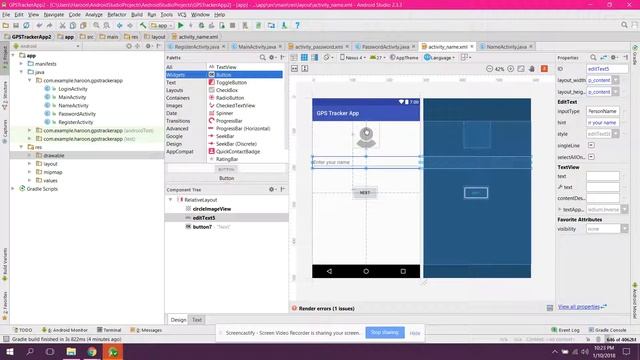This screenshot has height=360, width=640.
Task: Open the Refactor menu
Action: click(x=117, y=14)
